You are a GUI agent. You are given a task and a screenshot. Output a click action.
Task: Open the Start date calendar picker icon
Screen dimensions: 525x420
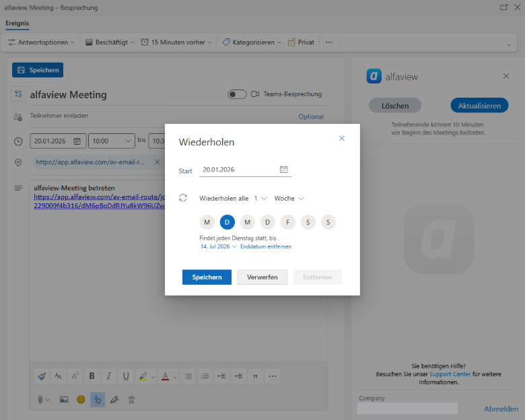click(283, 170)
